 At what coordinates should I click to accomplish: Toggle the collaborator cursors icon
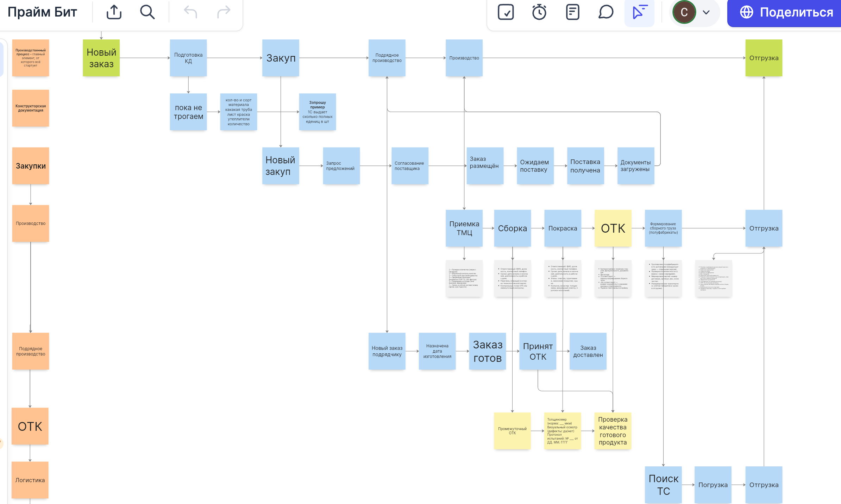click(639, 12)
